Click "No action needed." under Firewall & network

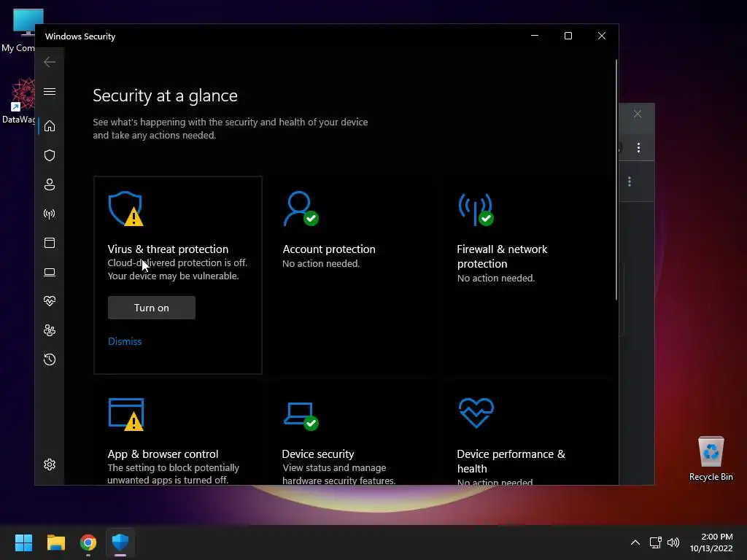pos(496,278)
